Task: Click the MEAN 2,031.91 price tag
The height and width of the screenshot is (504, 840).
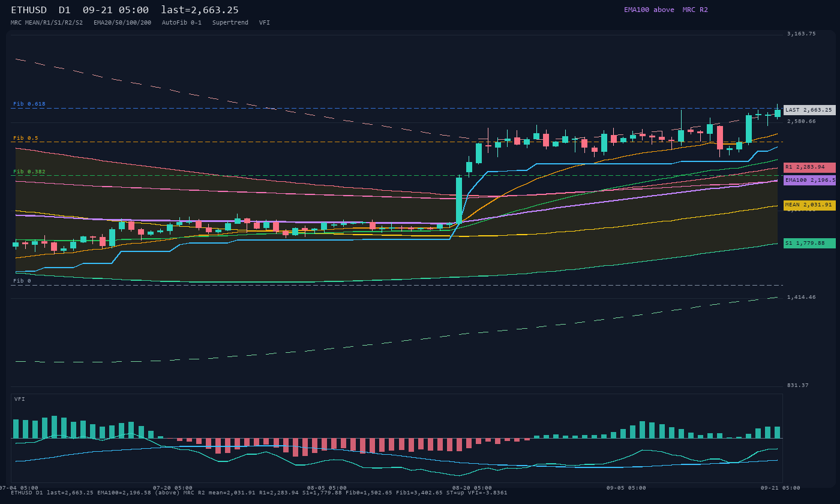Action: 809,205
